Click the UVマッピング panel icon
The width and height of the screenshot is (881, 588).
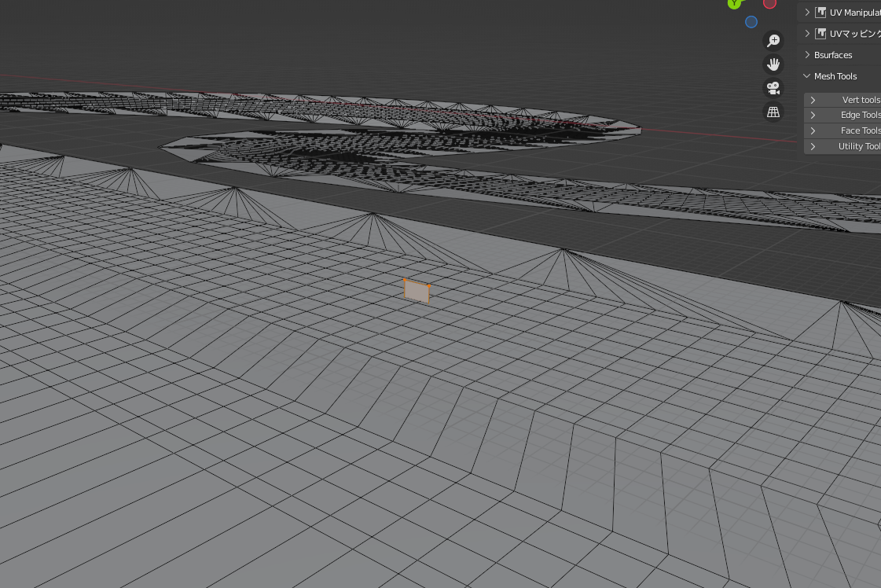click(820, 34)
